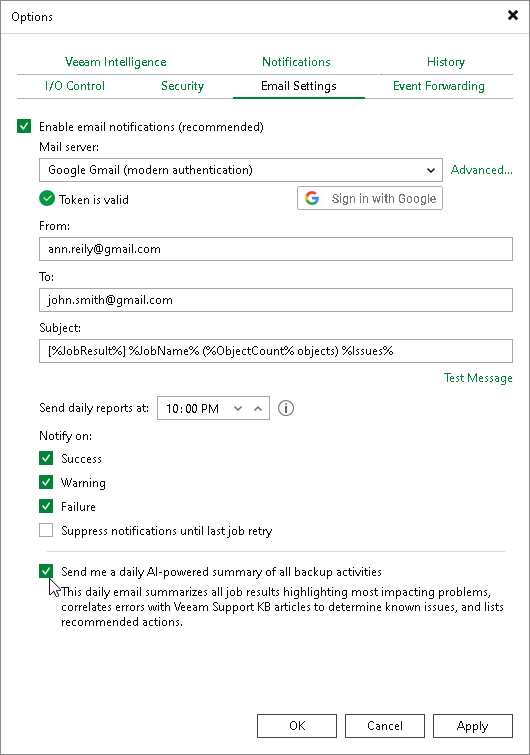Click the 'Send daily reports at:' label

point(94,408)
